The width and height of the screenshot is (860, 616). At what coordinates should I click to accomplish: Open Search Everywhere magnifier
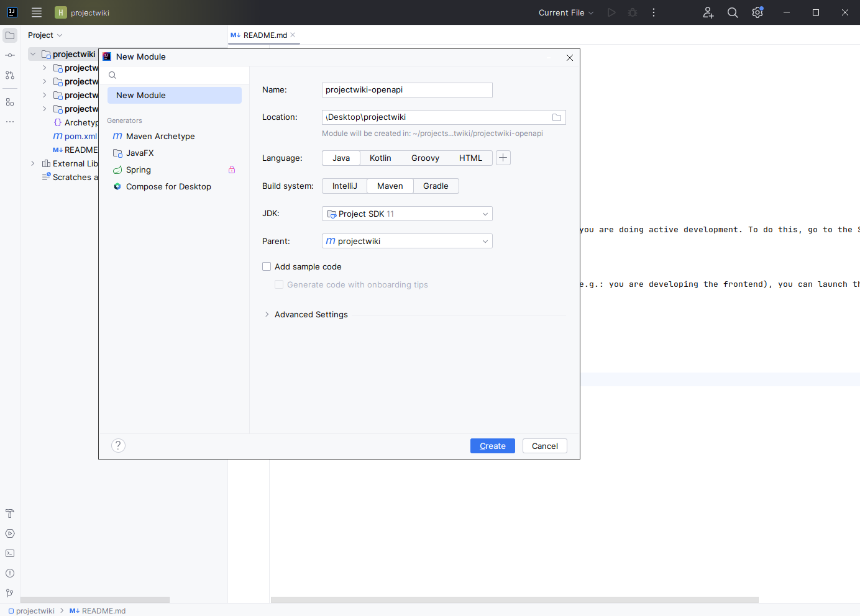[733, 12]
